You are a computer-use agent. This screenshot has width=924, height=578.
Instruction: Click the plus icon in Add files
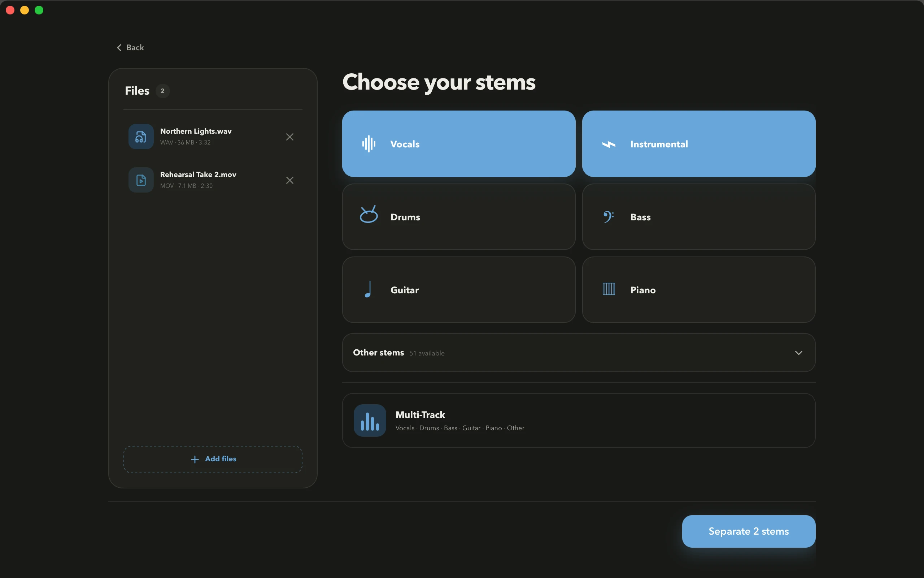(195, 459)
